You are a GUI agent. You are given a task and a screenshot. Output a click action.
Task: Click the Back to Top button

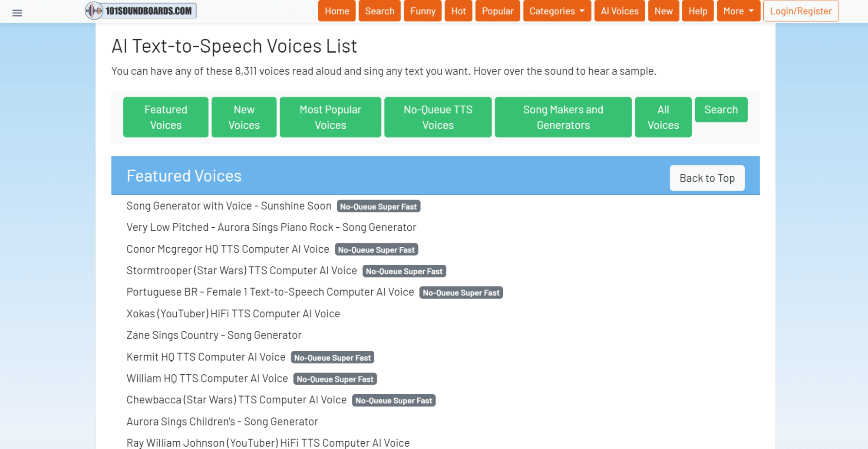coord(706,178)
